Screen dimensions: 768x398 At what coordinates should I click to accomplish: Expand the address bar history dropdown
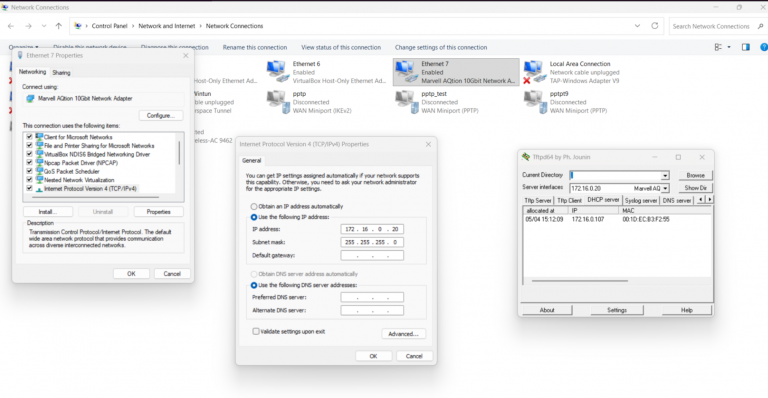637,26
